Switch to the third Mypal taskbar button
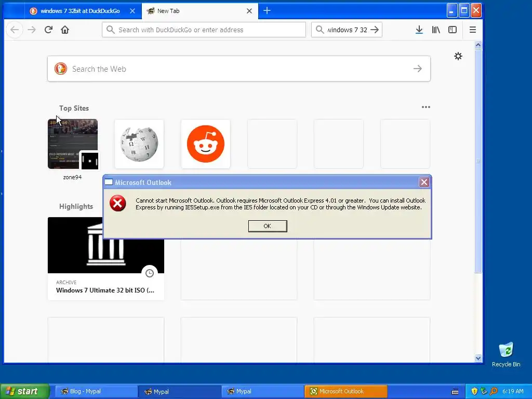Image resolution: width=532 pixels, height=399 pixels. [x=262, y=391]
